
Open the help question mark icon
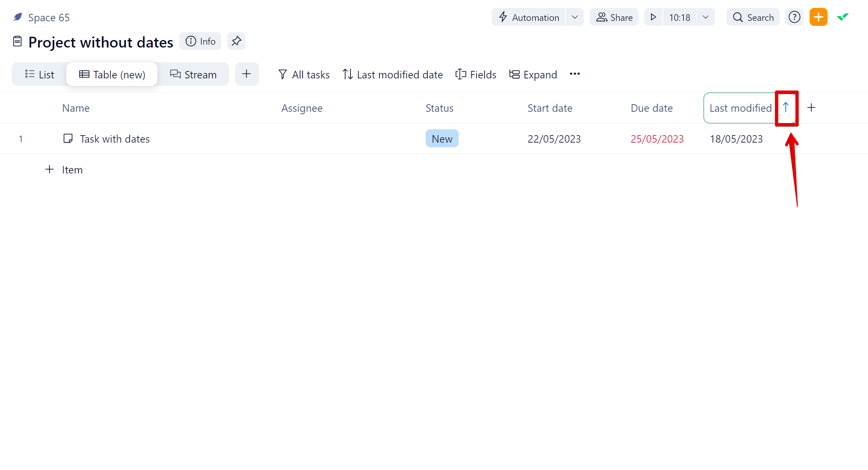(x=794, y=17)
